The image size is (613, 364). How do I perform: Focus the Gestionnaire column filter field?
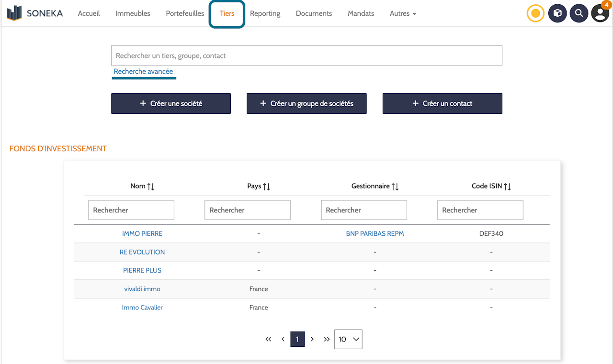[x=364, y=210]
